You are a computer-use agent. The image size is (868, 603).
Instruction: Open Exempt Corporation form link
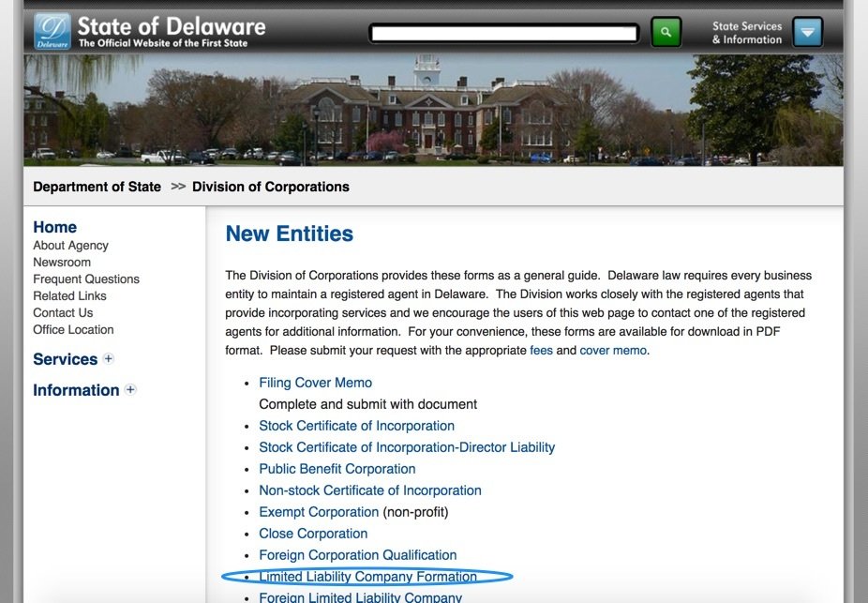click(x=319, y=512)
